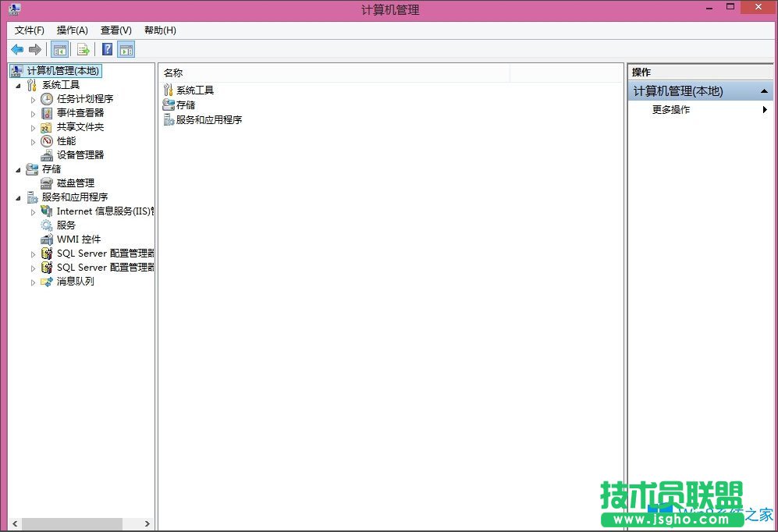Viewport: 778px width, 532px height.
Task: Open 性能 monitor icon
Action: pyautogui.click(x=46, y=140)
